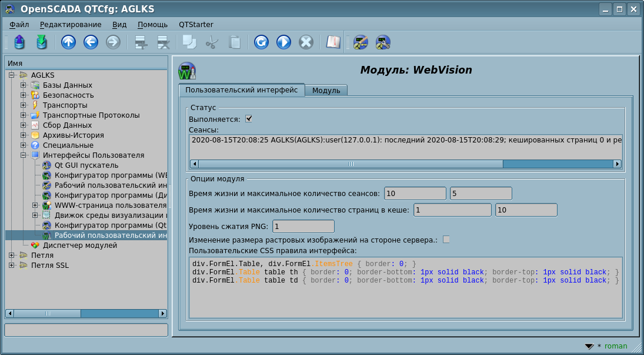Select the Петля tree item
The width and height of the screenshot is (644, 355).
click(42, 256)
